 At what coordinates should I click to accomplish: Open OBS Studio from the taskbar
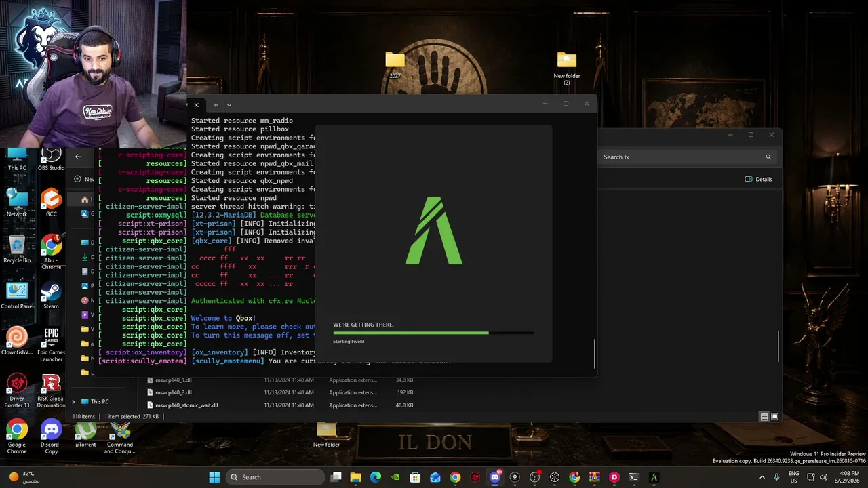tap(534, 477)
